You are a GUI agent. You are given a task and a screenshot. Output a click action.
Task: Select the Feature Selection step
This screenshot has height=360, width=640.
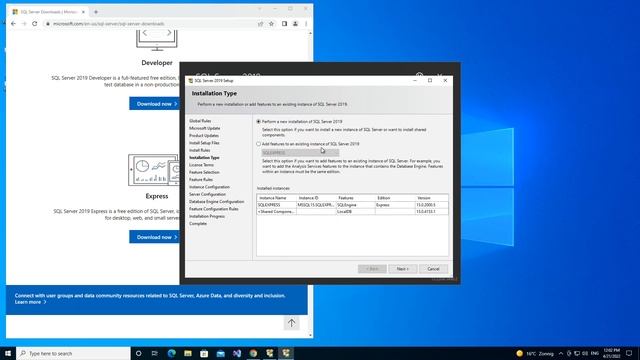(x=204, y=172)
